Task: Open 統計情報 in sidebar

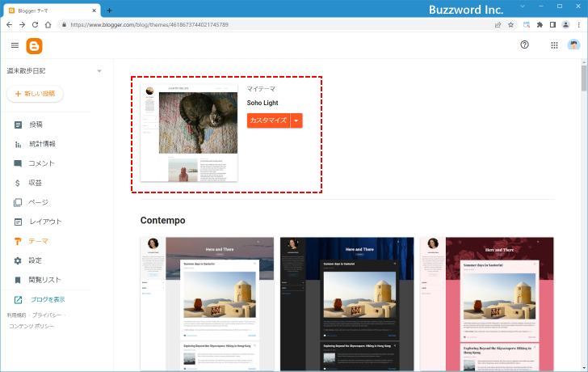Action: tap(42, 144)
